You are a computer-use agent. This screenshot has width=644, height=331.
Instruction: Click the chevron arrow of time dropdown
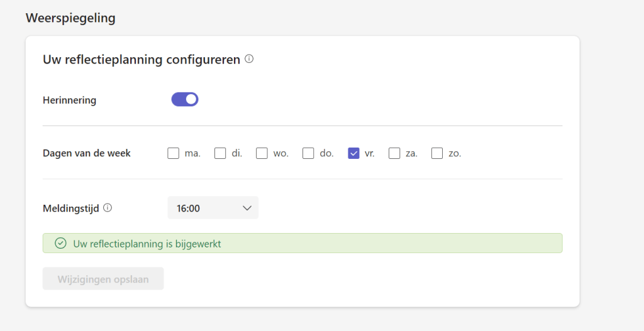tap(247, 208)
